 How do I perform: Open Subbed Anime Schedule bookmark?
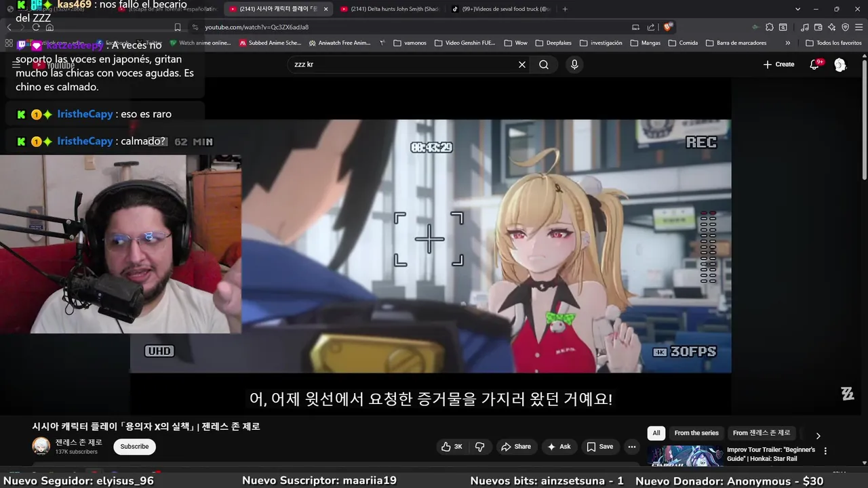(x=269, y=43)
